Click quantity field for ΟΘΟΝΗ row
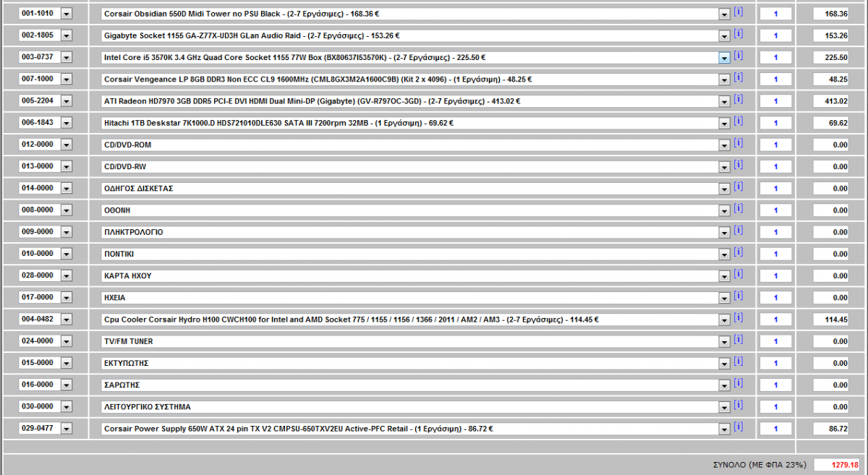Viewport: 868px width, 475px height. pos(775,210)
